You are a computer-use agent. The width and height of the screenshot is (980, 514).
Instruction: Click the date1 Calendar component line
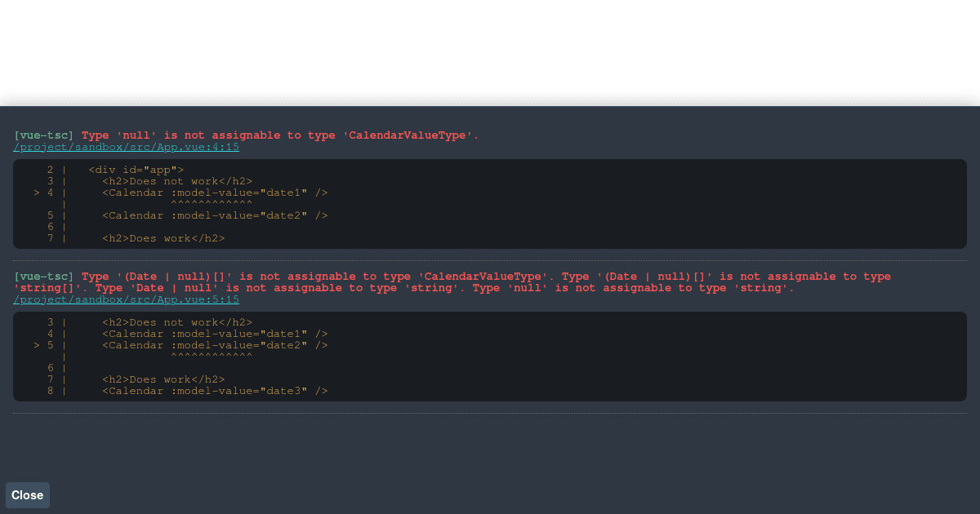[x=214, y=193]
